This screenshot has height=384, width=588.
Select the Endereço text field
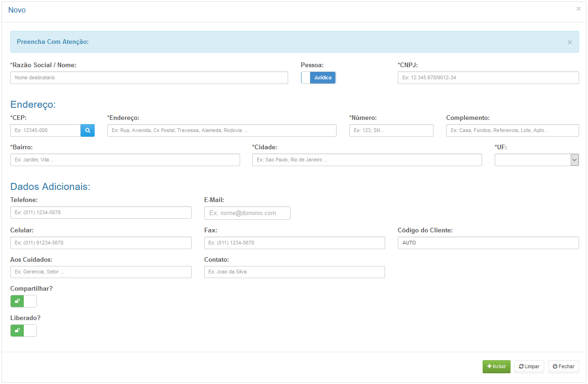[221, 131]
